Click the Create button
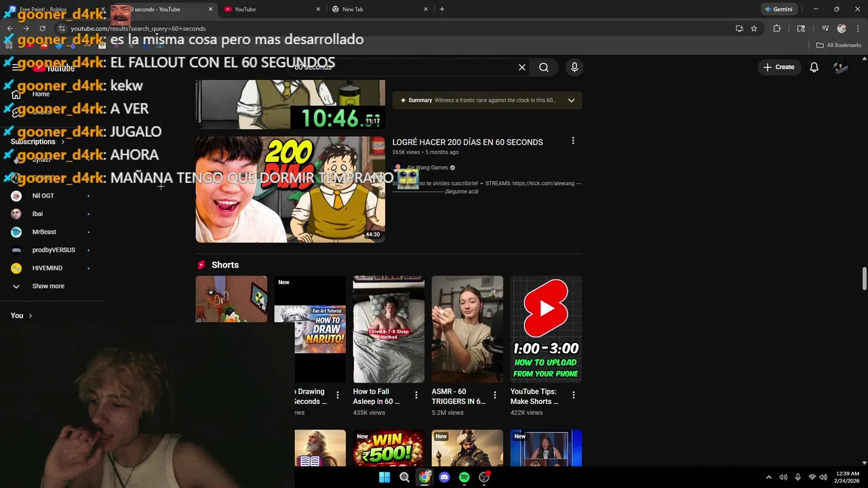 click(778, 67)
